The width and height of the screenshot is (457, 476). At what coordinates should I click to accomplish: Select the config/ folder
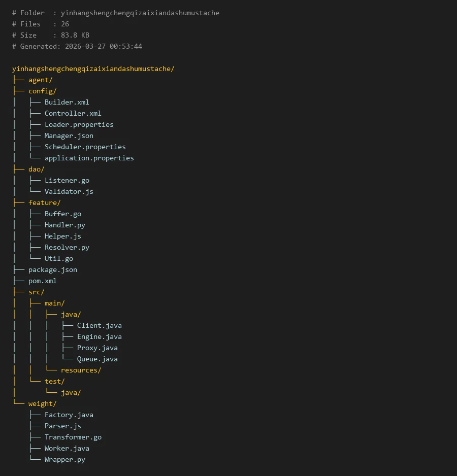[x=42, y=91]
